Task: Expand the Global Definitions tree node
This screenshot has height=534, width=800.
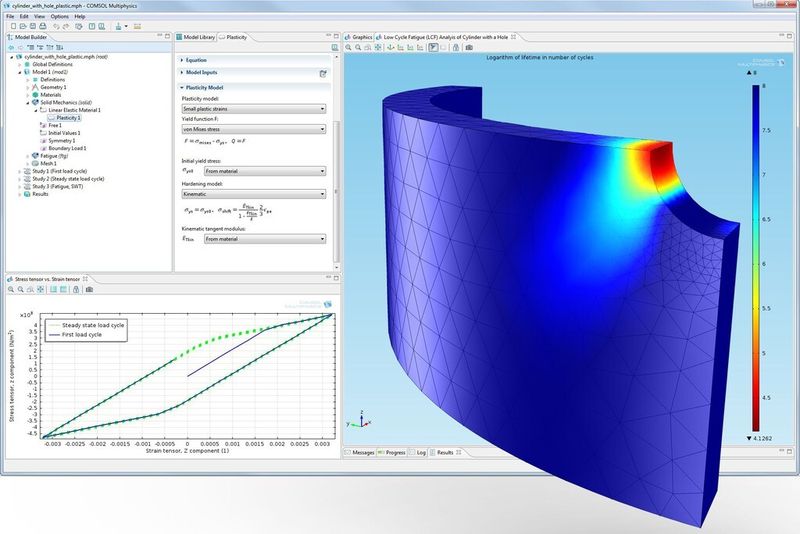Action: click(x=20, y=65)
